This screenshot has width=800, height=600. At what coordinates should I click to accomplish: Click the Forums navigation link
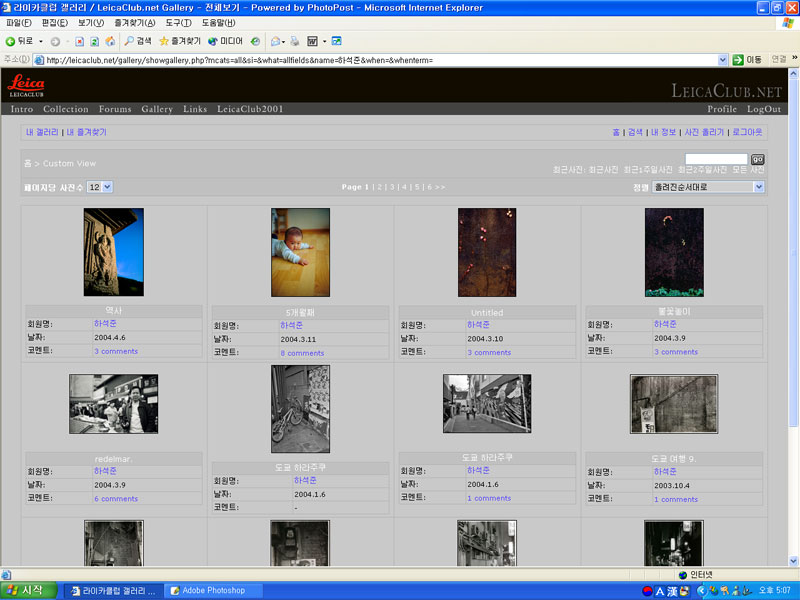coord(115,109)
